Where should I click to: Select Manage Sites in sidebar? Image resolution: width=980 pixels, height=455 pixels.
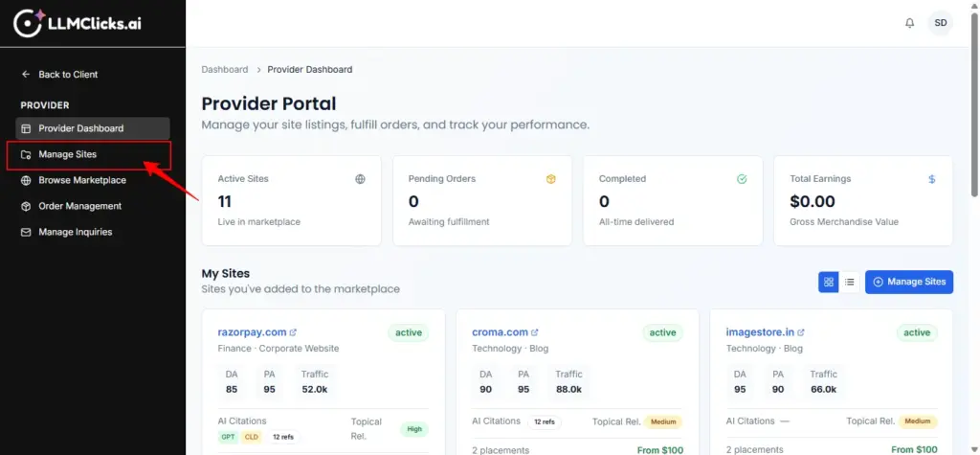tap(67, 154)
